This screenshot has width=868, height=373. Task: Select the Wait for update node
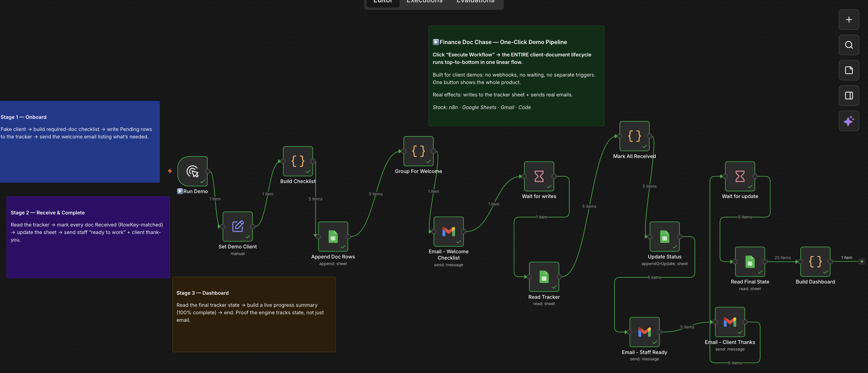tap(740, 176)
